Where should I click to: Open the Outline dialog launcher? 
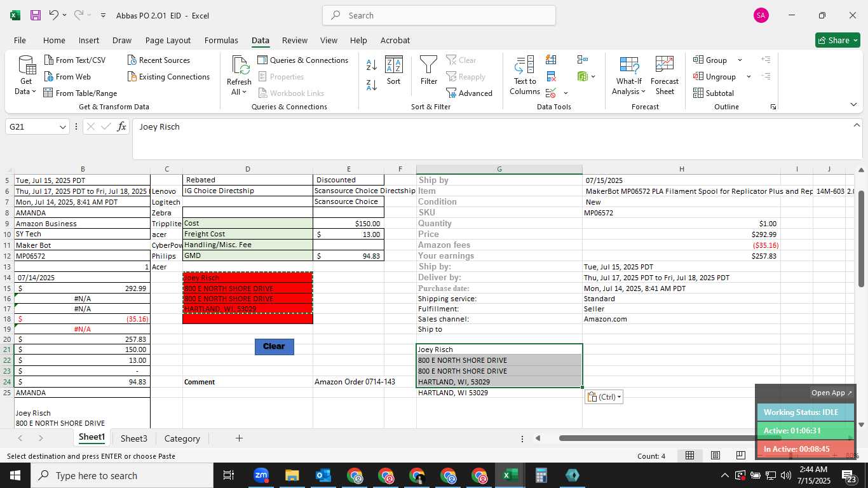(x=773, y=107)
